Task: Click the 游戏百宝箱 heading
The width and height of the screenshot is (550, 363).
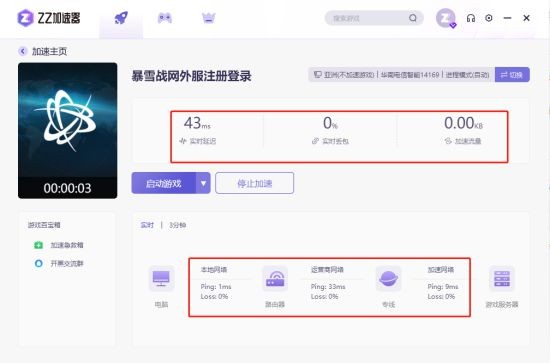Action: tap(44, 225)
